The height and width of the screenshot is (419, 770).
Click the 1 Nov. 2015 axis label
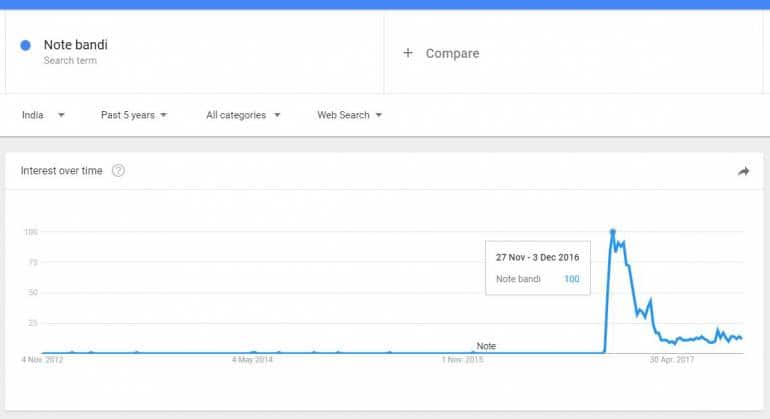[462, 359]
